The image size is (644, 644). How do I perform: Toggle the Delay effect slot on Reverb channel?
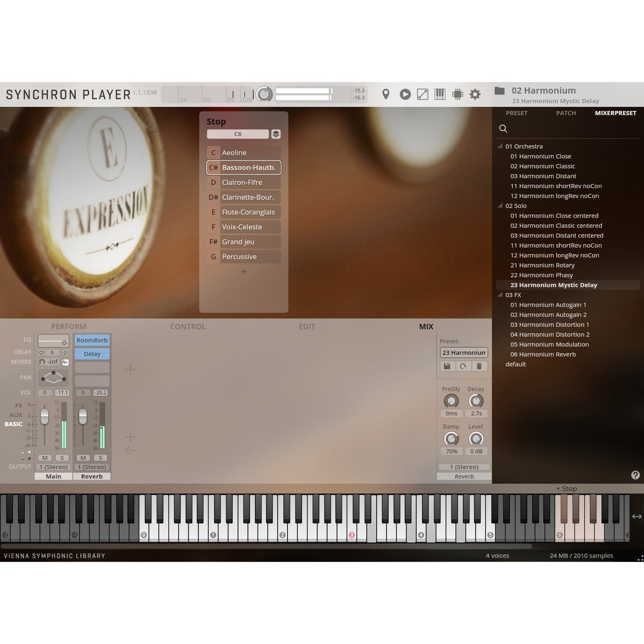(92, 353)
